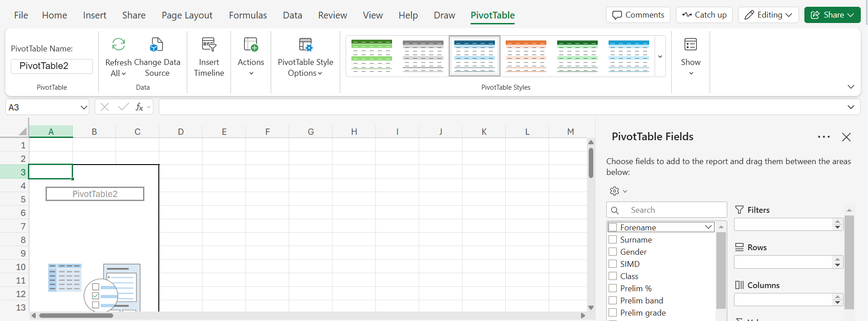The image size is (868, 321).
Task: Apply the gray PivotTable style
Action: tap(423, 56)
